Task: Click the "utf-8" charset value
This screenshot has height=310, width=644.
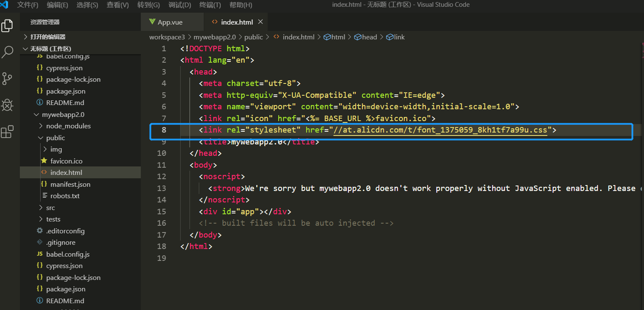Action: point(280,83)
